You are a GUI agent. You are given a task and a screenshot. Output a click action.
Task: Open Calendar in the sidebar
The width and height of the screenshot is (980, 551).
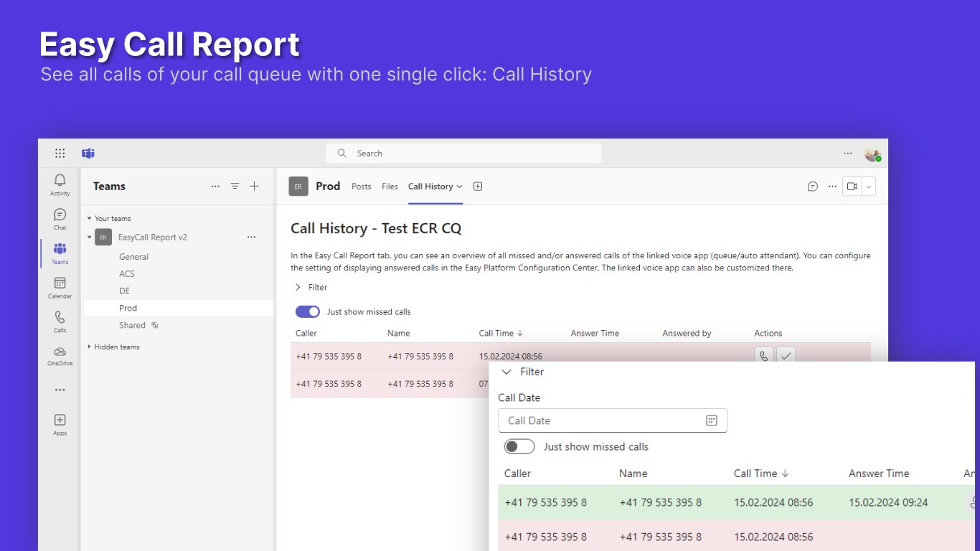[x=60, y=288]
